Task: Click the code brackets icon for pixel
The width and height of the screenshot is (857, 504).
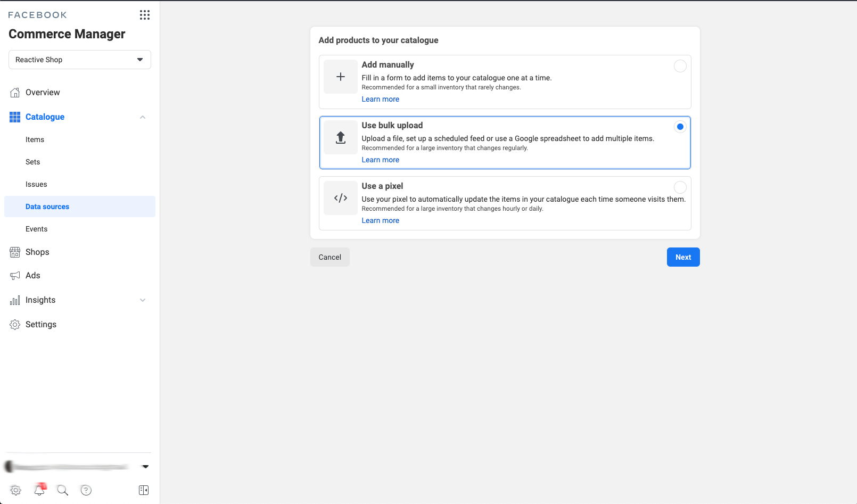Action: (x=341, y=198)
